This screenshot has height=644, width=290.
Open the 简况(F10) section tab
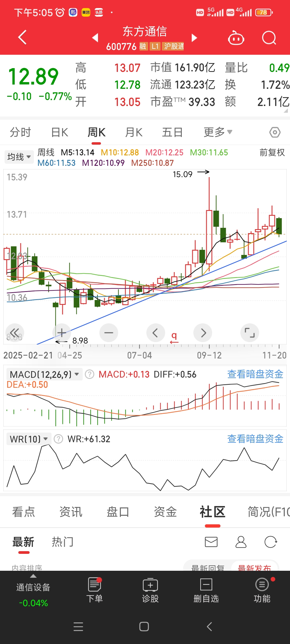pyautogui.click(x=269, y=512)
